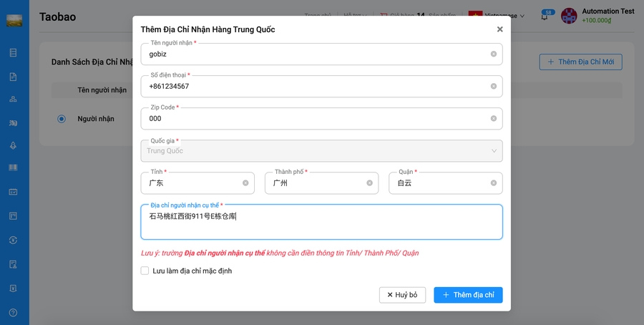Screen dimensions: 644x325
Task: Open the Thành phố city dropdown
Action: pyautogui.click(x=316, y=183)
